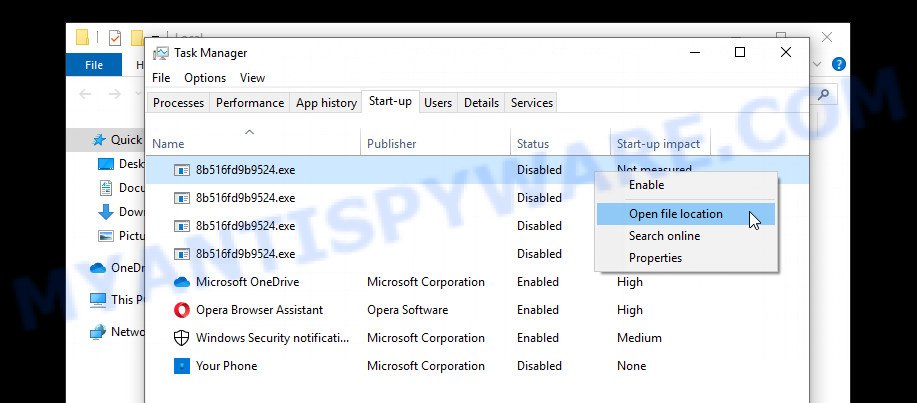Click the Forward arrow in File Explorer
The width and height of the screenshot is (917, 403).
pyautogui.click(x=115, y=94)
